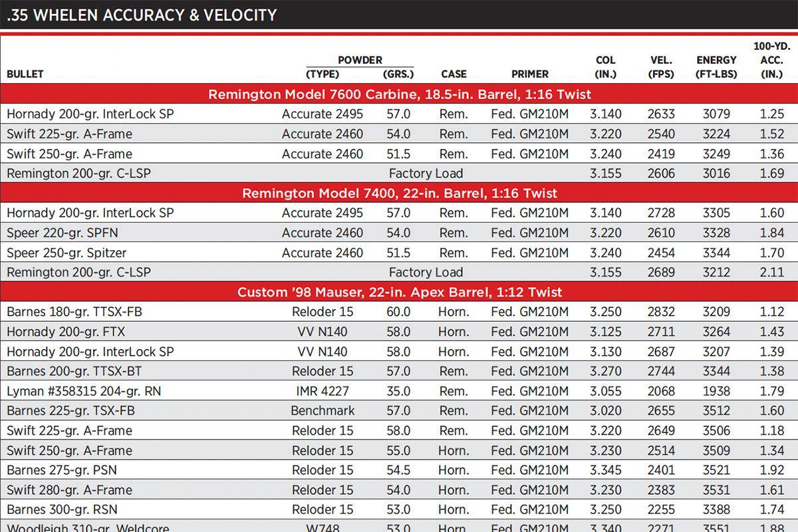
Task: Select the Hornady 200-gr. FTX bullet
Action: pyautogui.click(x=66, y=331)
